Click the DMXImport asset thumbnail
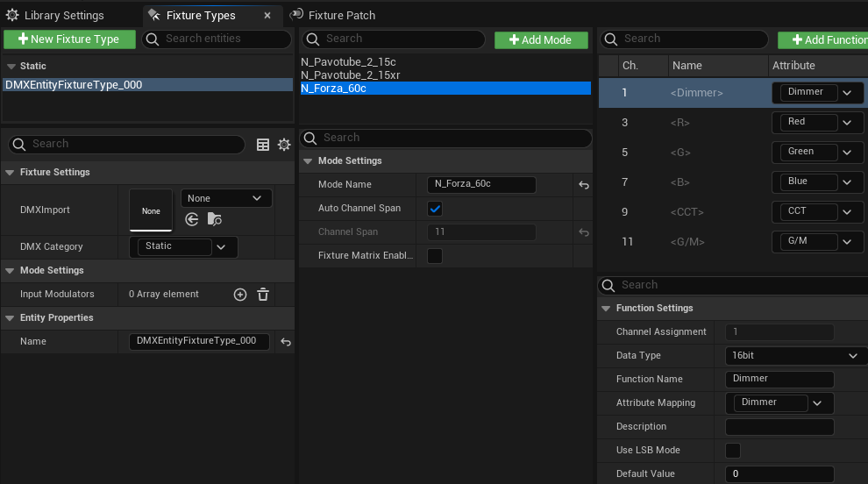This screenshot has height=484, width=868. pos(151,210)
